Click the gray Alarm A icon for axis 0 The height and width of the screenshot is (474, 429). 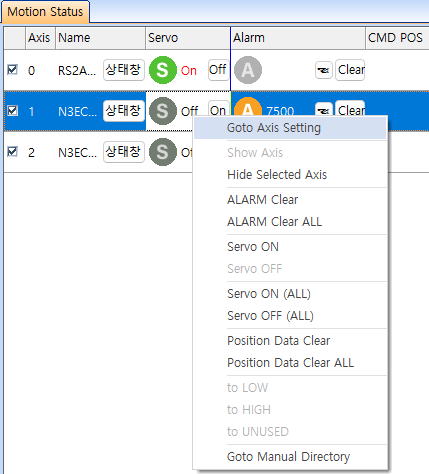pos(248,70)
